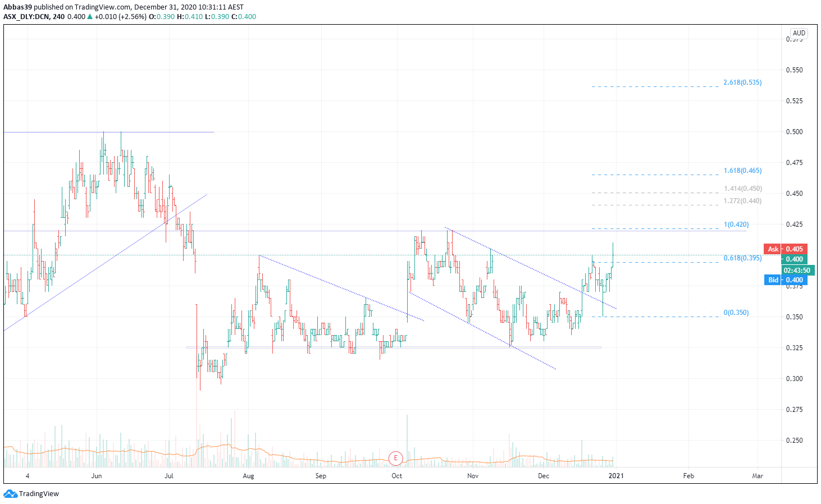The width and height of the screenshot is (821, 504).
Task: Click the 02:43:50 countdown label
Action: click(x=797, y=271)
